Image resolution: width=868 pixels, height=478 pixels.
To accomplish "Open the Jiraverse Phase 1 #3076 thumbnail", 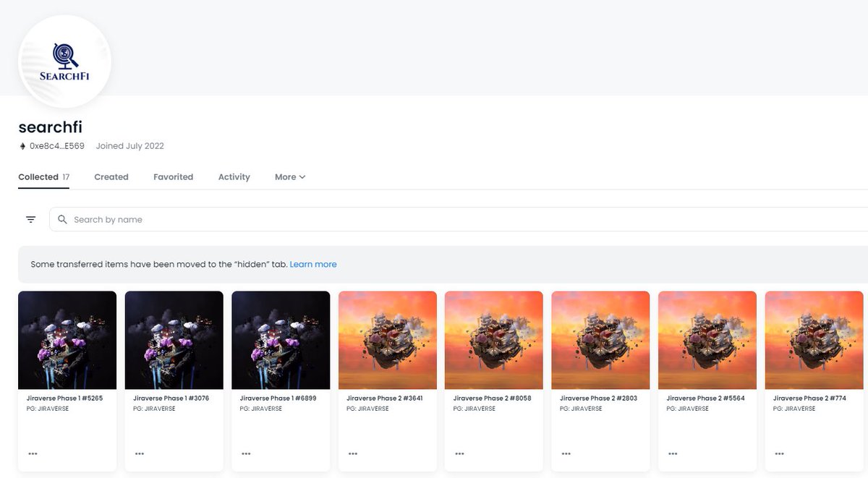I will [x=174, y=340].
